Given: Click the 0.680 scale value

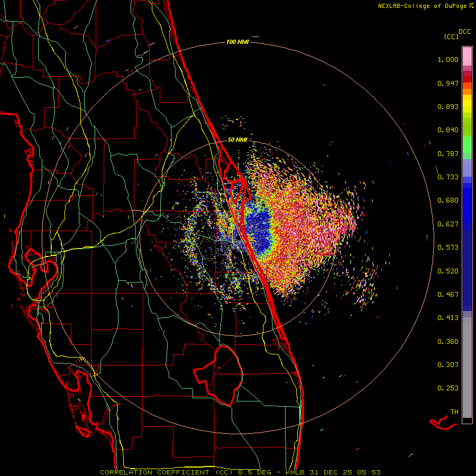Looking at the screenshot, I should coord(448,200).
